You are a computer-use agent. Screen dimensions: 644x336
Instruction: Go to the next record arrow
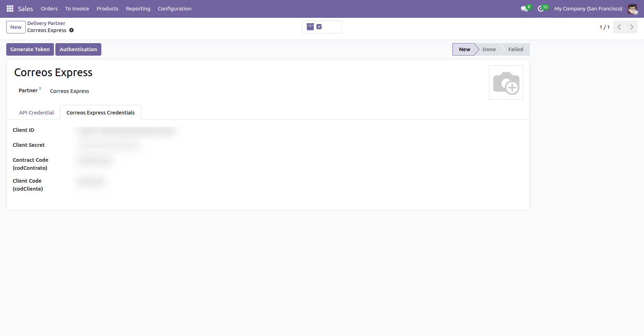tap(632, 27)
